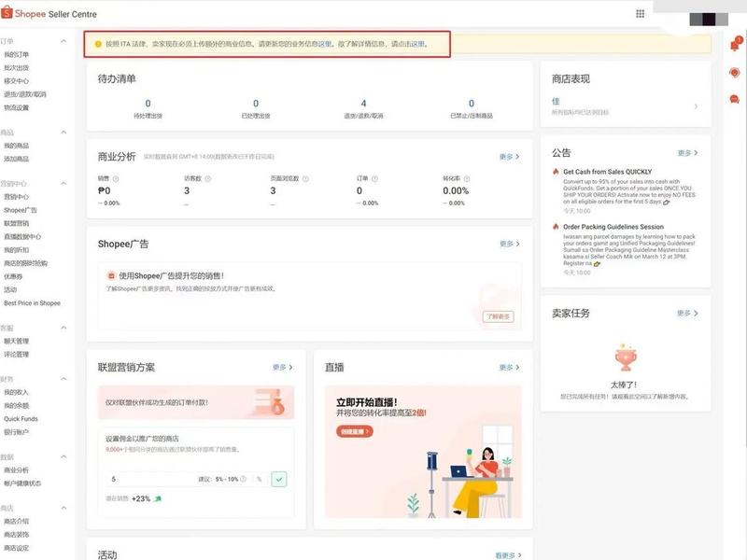Open 聊天管理 in sidebar
This screenshot has width=747, height=560.
tap(16, 341)
